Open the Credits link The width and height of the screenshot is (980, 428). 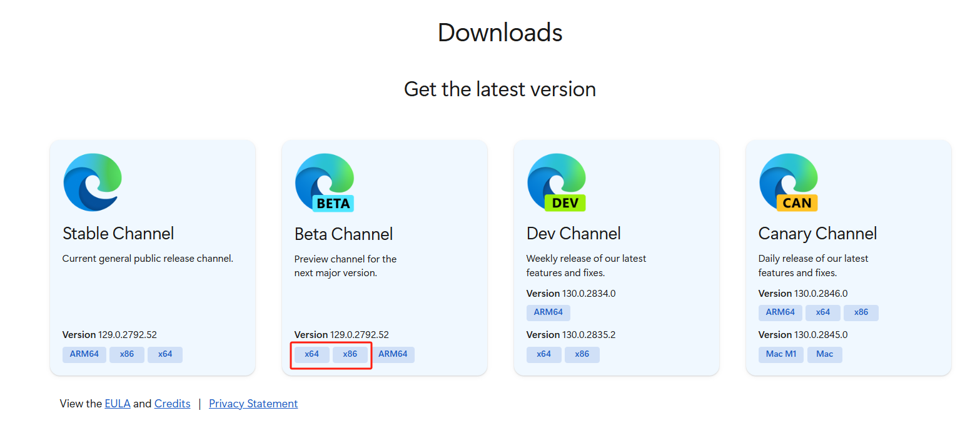coord(173,404)
